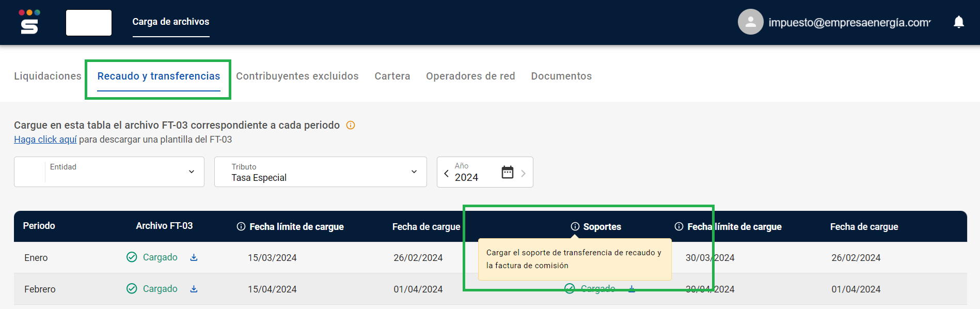
Task: Select the Cartera tab
Action: point(392,76)
